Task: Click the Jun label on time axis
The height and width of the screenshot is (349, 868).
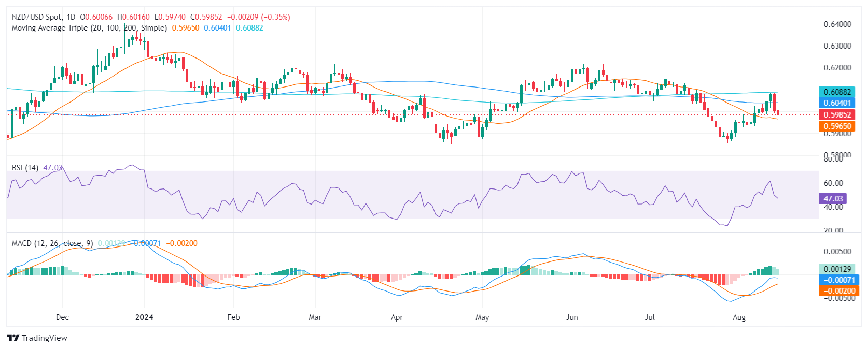Action: pyautogui.click(x=571, y=317)
